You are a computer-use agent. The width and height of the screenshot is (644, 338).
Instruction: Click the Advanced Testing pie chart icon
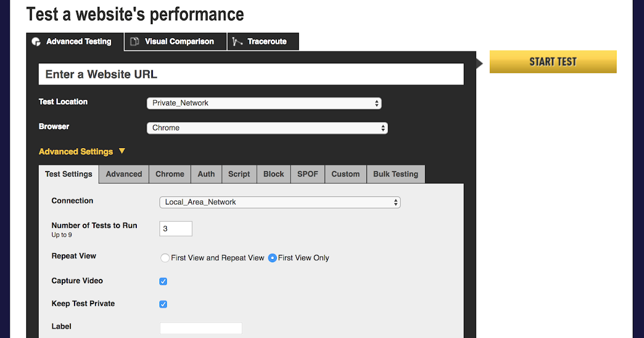[x=36, y=42]
